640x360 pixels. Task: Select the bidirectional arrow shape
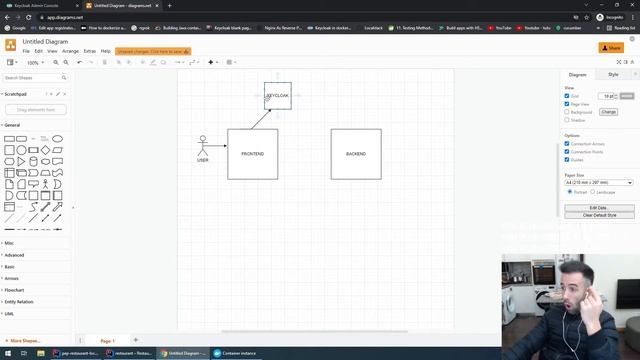(45, 207)
